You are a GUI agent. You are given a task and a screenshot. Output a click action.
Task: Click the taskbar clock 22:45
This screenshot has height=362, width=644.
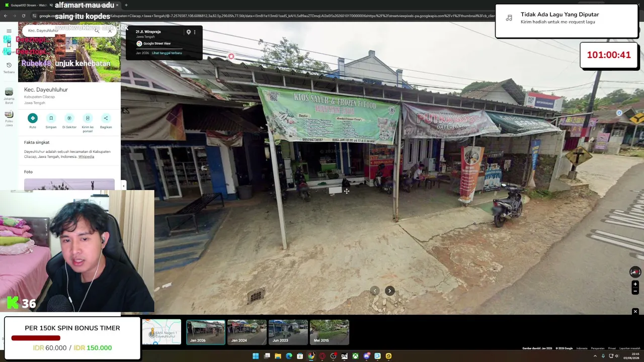tap(631, 356)
